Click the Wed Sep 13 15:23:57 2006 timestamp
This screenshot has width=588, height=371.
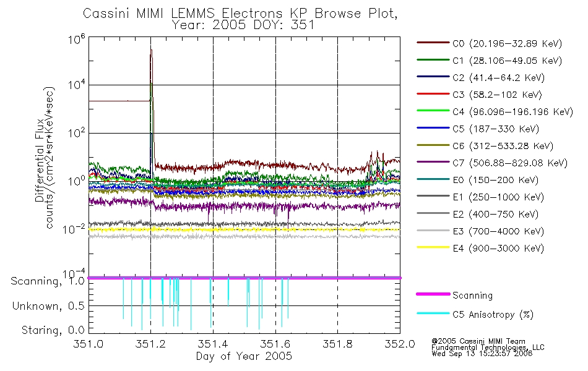pos(482,354)
